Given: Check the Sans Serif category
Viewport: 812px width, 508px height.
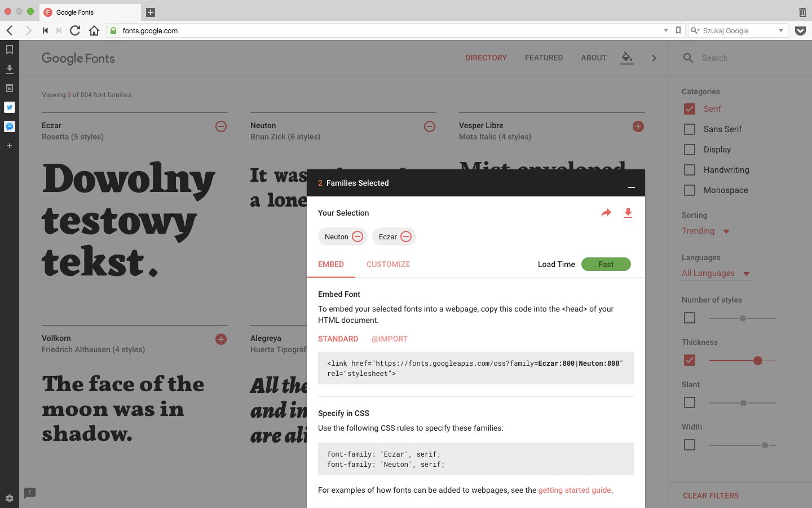Looking at the screenshot, I should click(690, 129).
